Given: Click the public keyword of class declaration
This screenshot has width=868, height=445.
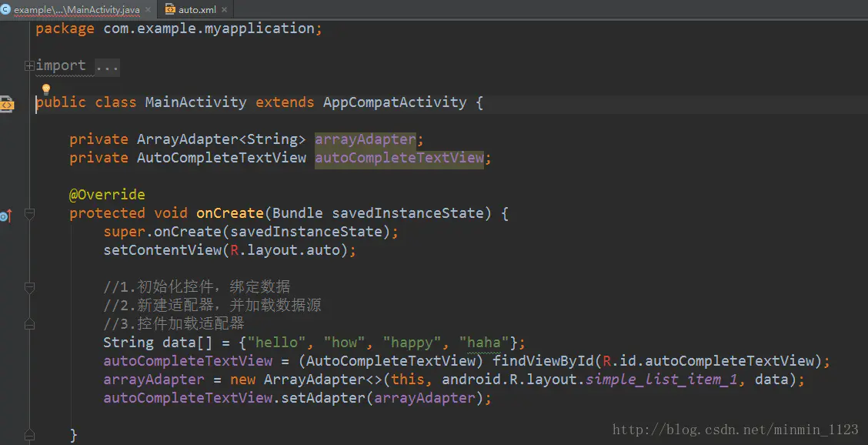Looking at the screenshot, I should [x=61, y=102].
